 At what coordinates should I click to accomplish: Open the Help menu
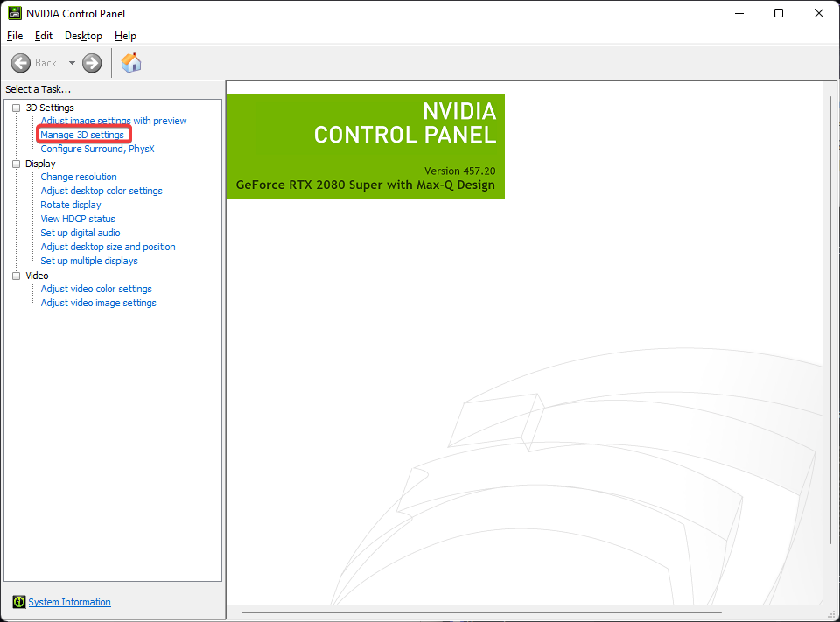pos(125,36)
